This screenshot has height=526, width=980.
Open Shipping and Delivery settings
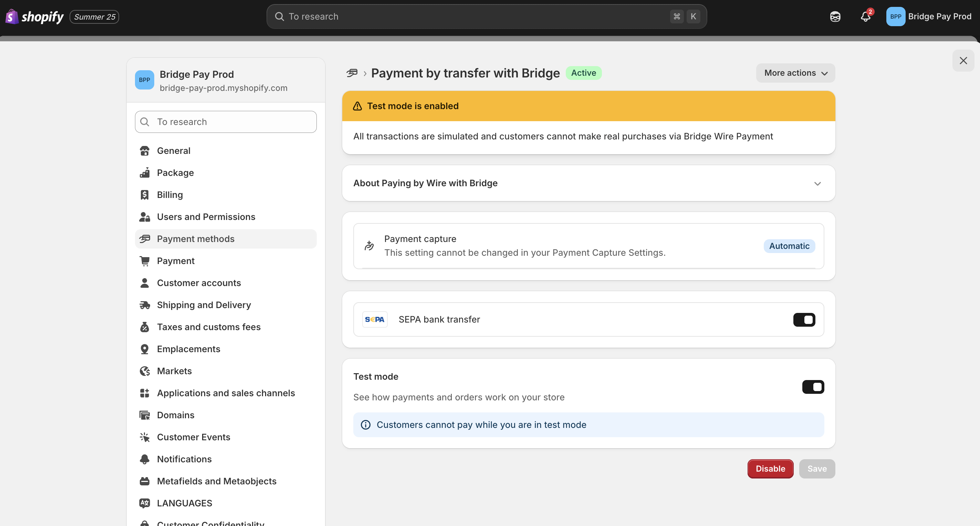click(226, 305)
